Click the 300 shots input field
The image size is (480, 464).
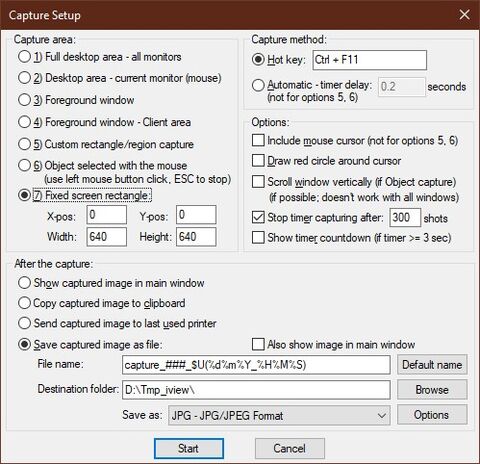coord(405,218)
